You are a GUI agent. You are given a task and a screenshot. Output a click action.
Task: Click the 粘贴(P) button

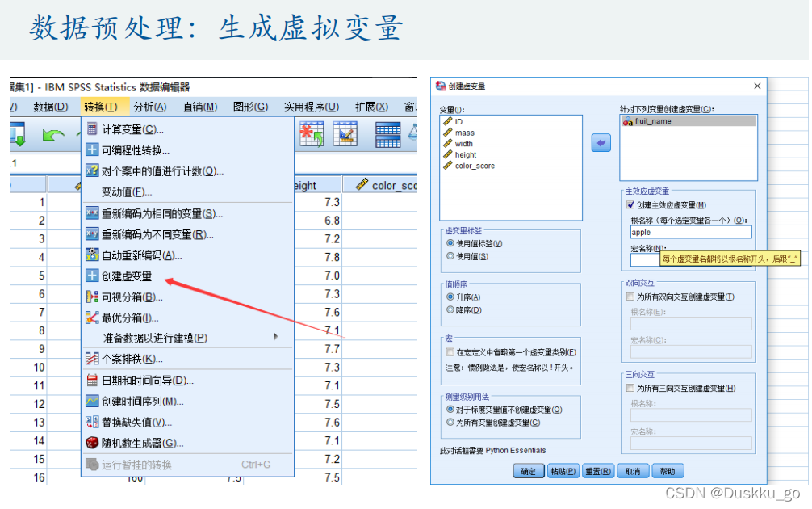point(563,471)
